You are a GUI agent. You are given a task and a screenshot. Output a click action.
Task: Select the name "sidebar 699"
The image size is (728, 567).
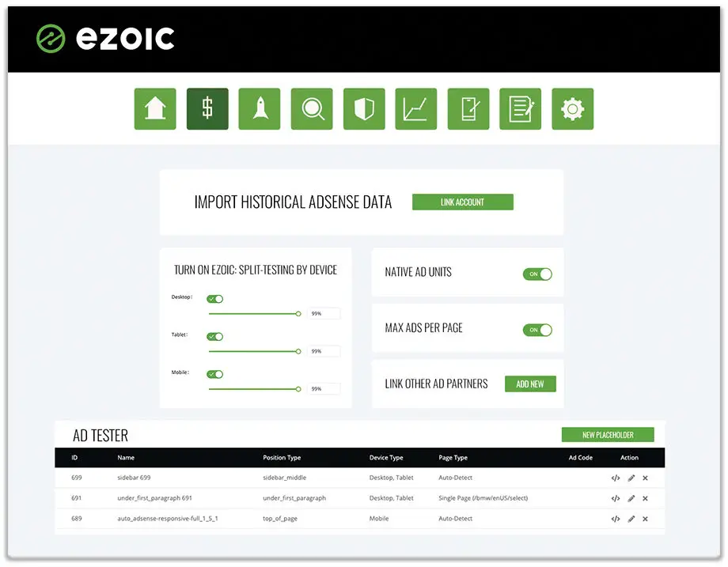pos(134,478)
